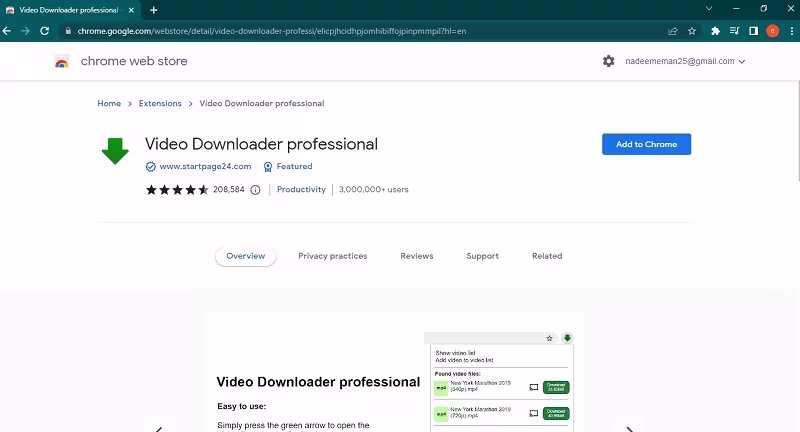The height and width of the screenshot is (432, 800).
Task: Click the rating info circle icon
Action: click(x=256, y=190)
